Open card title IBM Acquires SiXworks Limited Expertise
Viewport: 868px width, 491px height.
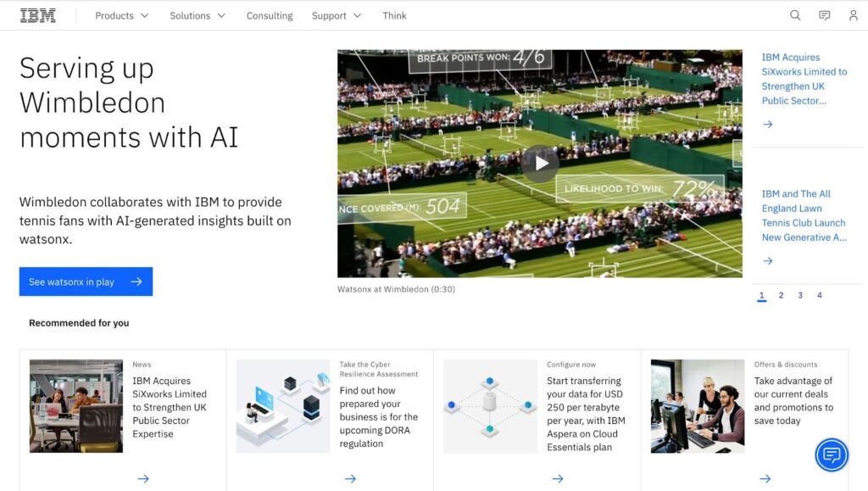pyautogui.click(x=170, y=407)
